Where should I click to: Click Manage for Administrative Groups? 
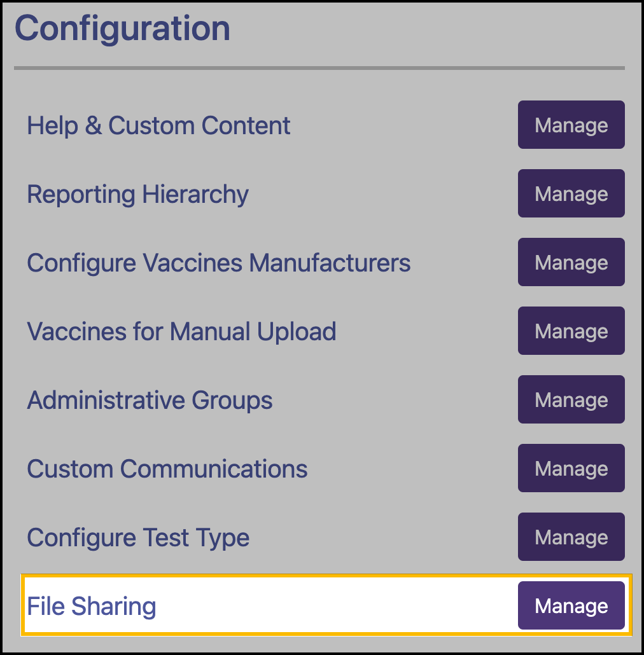571,399
